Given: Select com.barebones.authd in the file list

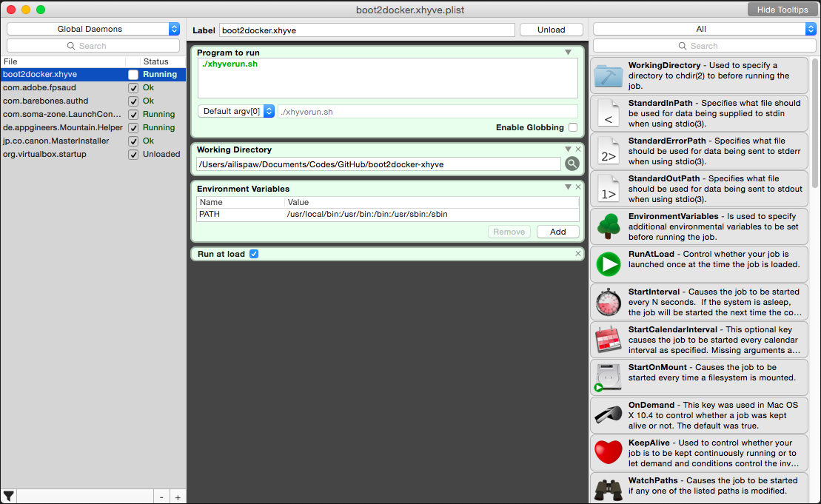Looking at the screenshot, I should tap(46, 101).
